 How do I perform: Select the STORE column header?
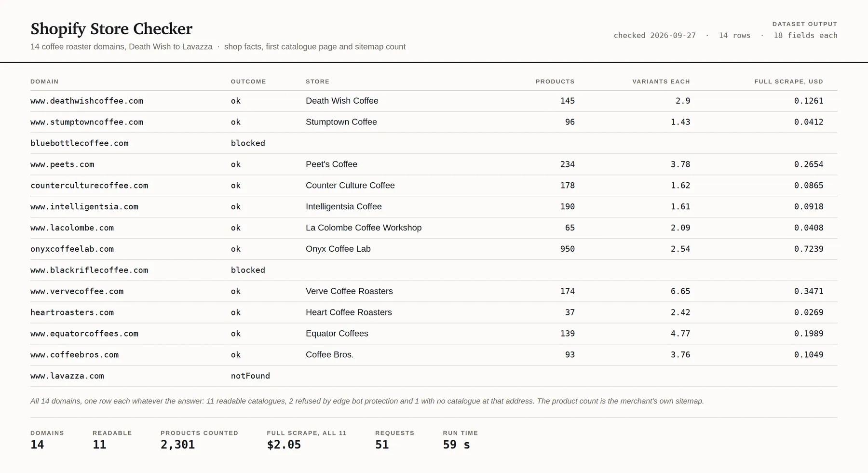coord(317,81)
